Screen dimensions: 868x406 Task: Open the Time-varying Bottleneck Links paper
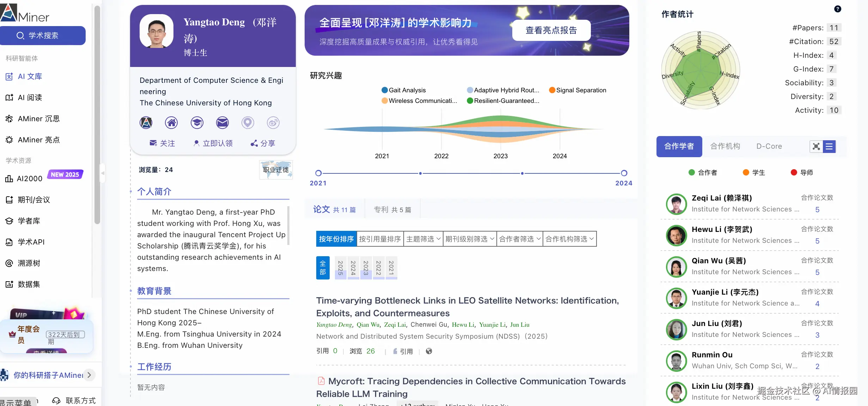(x=467, y=307)
